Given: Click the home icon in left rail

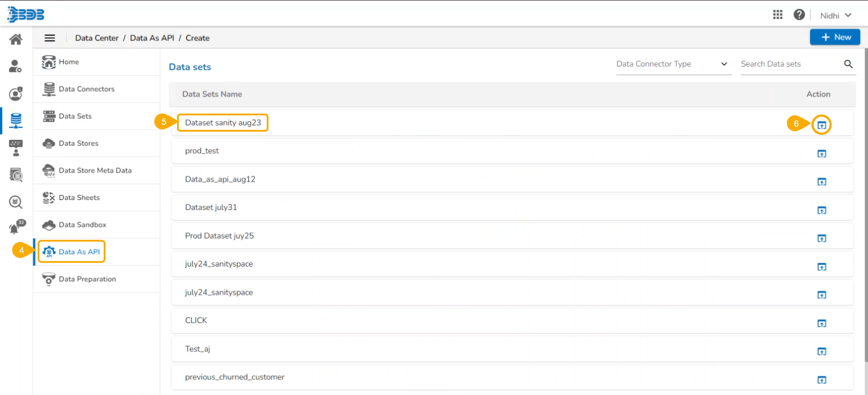Looking at the screenshot, I should pos(16,39).
